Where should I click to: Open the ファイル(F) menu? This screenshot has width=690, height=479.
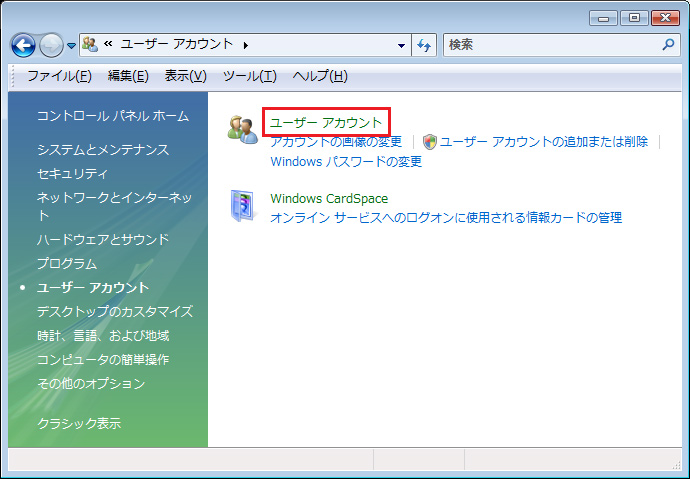point(59,76)
